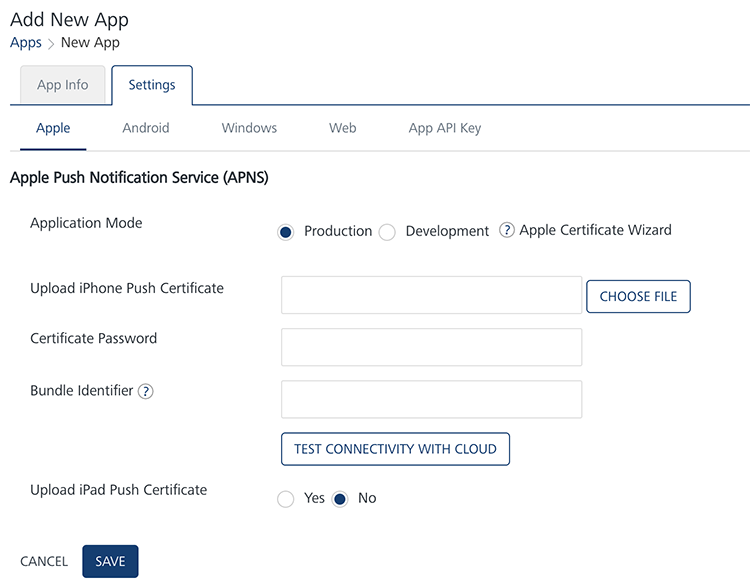
Task: Choose Yes for iPad Push Certificate
Action: [x=286, y=499]
